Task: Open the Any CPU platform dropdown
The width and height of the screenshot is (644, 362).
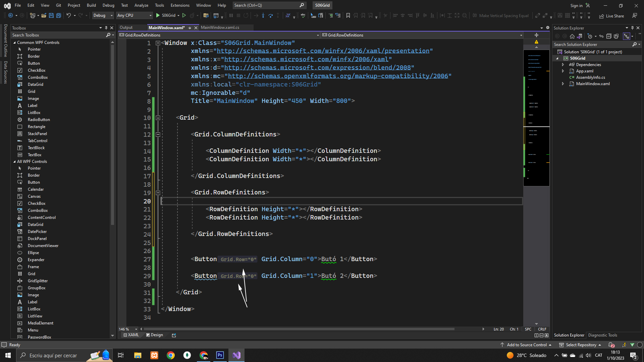Action: point(134,15)
